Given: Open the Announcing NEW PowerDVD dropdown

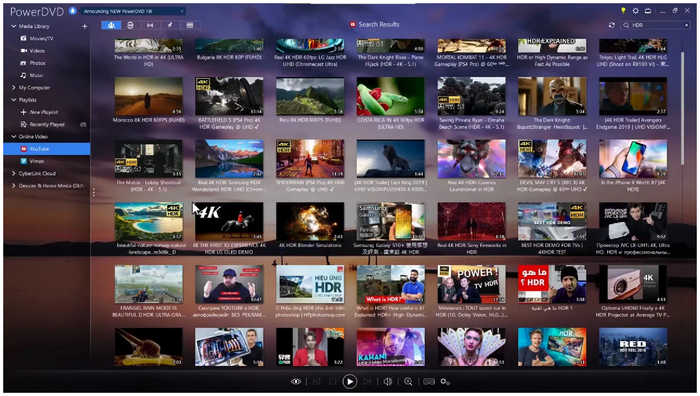Looking at the screenshot, I should click(x=133, y=11).
